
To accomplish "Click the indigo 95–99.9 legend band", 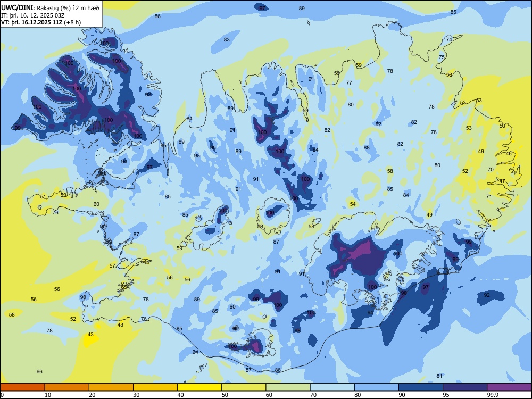I will 465,387.
